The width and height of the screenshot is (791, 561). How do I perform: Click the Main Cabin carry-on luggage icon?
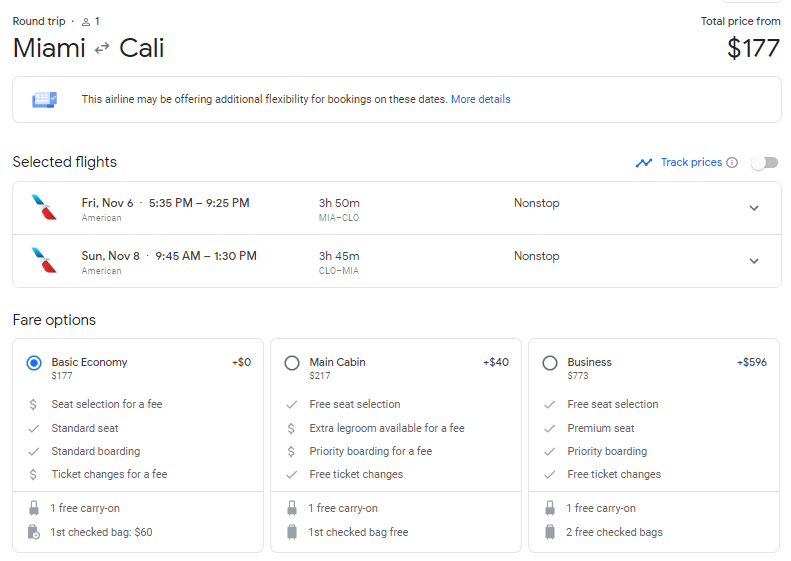[292, 508]
